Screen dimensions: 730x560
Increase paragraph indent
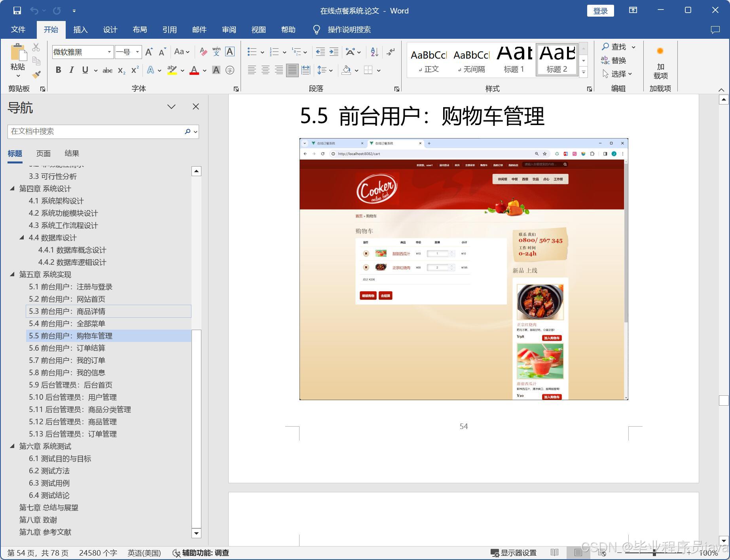point(334,52)
